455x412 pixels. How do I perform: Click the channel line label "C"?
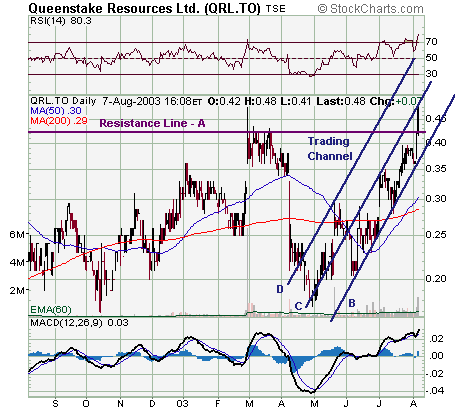(x=298, y=306)
